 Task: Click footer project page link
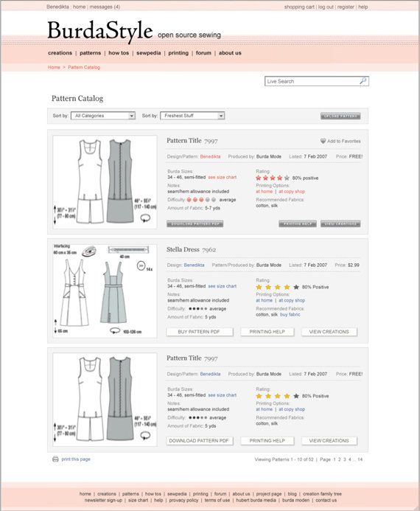tap(269, 494)
